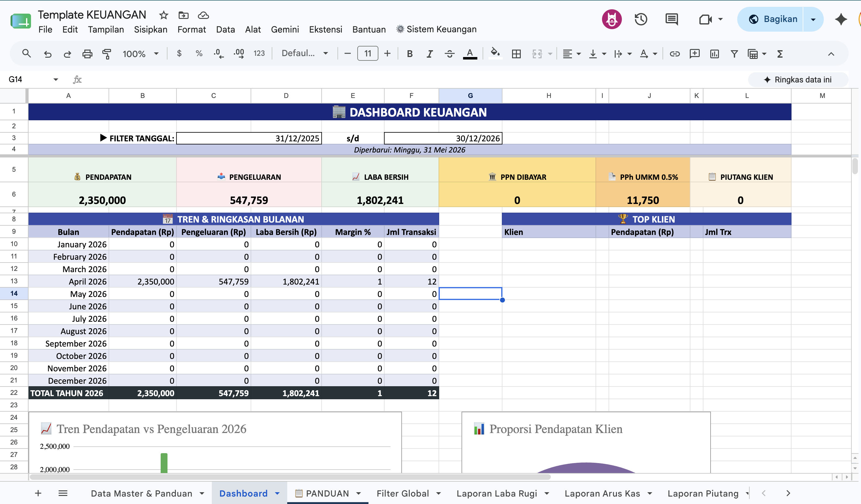Open the comments history panel
Viewport: 861px width, 504px height.
672,19
